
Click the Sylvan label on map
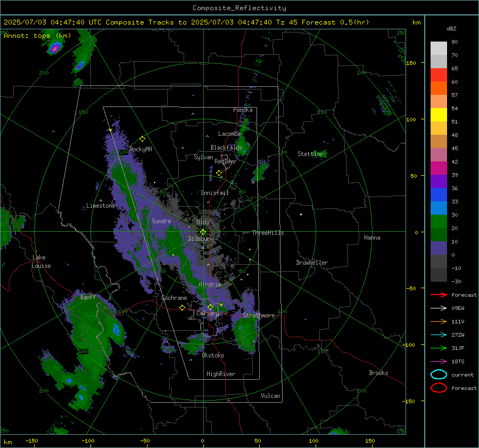203,157
